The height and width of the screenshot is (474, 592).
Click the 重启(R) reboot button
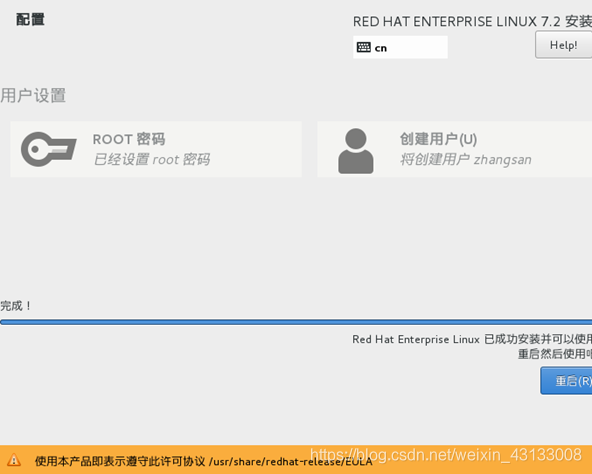(566, 381)
